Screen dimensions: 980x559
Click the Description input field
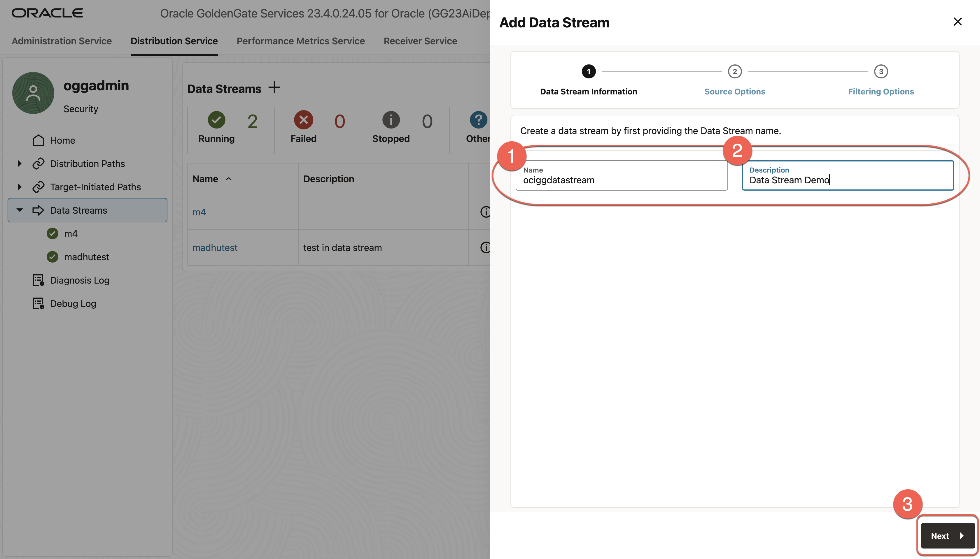(847, 180)
